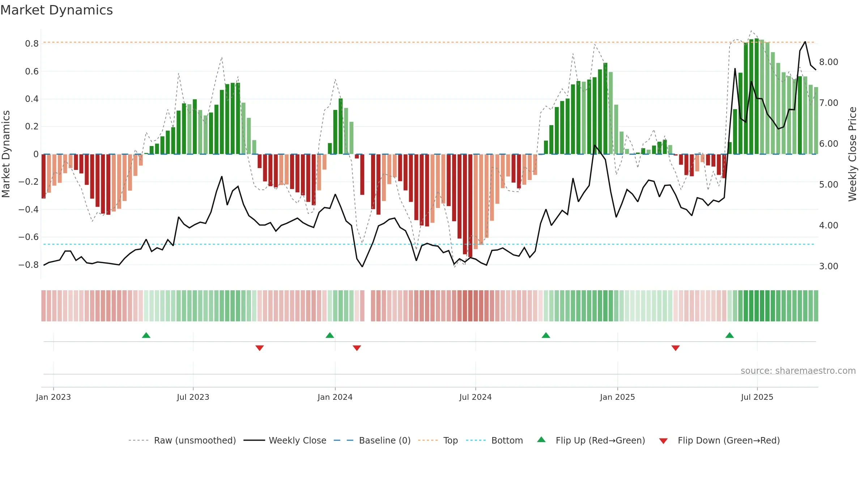
Task: Toggle the Top legend entry
Action: [x=438, y=440]
